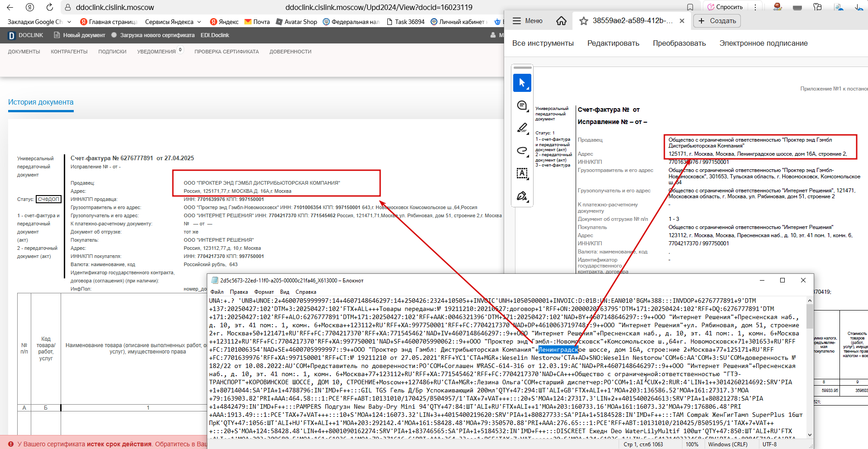The image size is (868, 449).
Task: Click the Notepad scroll down arrow
Action: (810, 435)
